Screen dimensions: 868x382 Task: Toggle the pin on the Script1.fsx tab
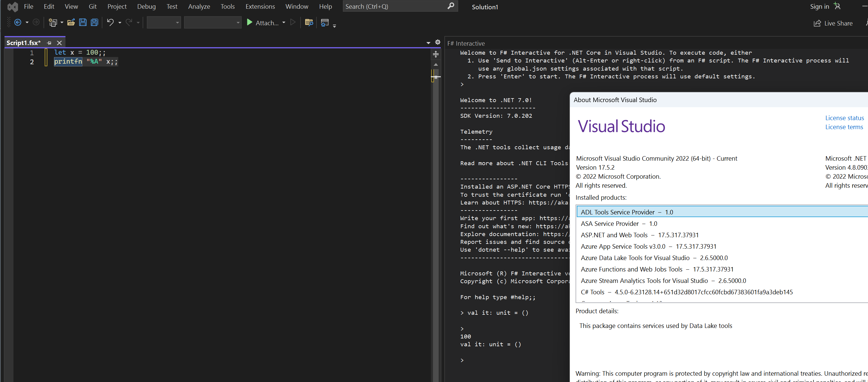tap(49, 43)
